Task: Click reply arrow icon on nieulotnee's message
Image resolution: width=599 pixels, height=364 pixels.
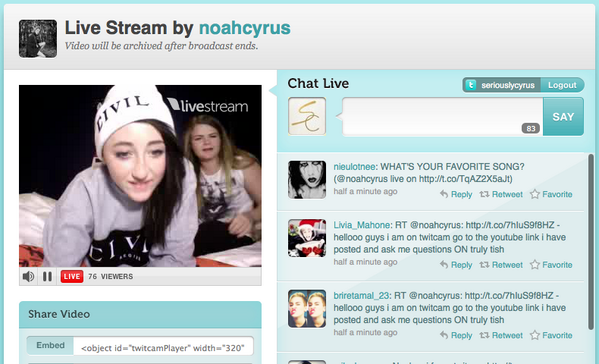Action: (x=444, y=194)
